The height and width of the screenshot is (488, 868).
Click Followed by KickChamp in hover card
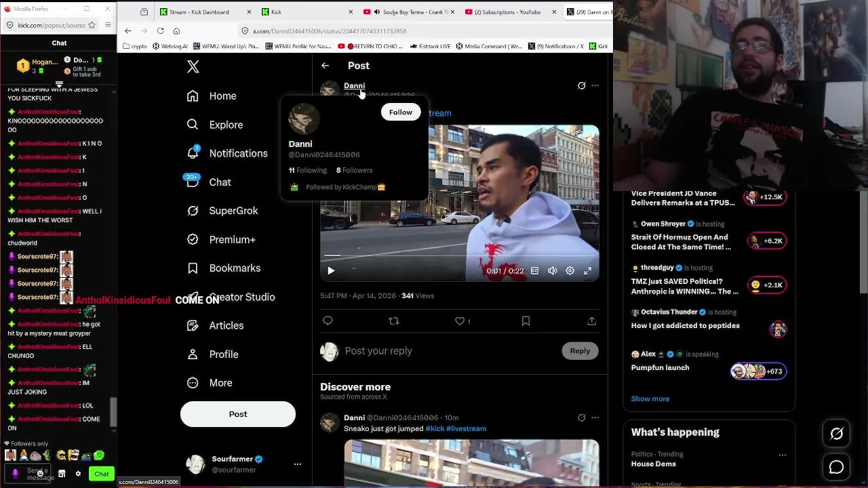point(345,187)
